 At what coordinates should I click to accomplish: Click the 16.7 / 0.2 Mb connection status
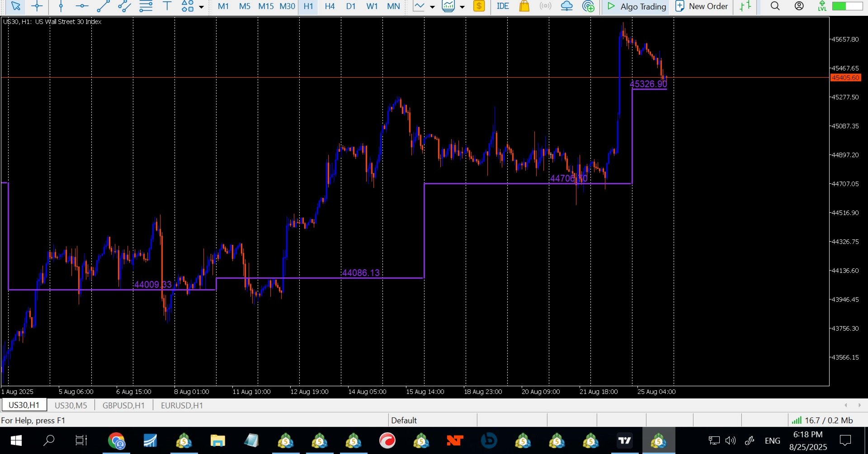(822, 421)
